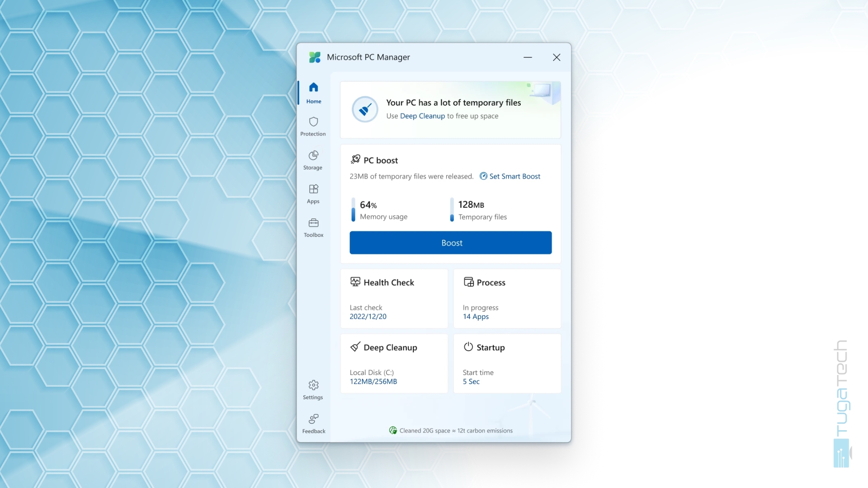Open the Protection shield icon

pyautogui.click(x=313, y=122)
